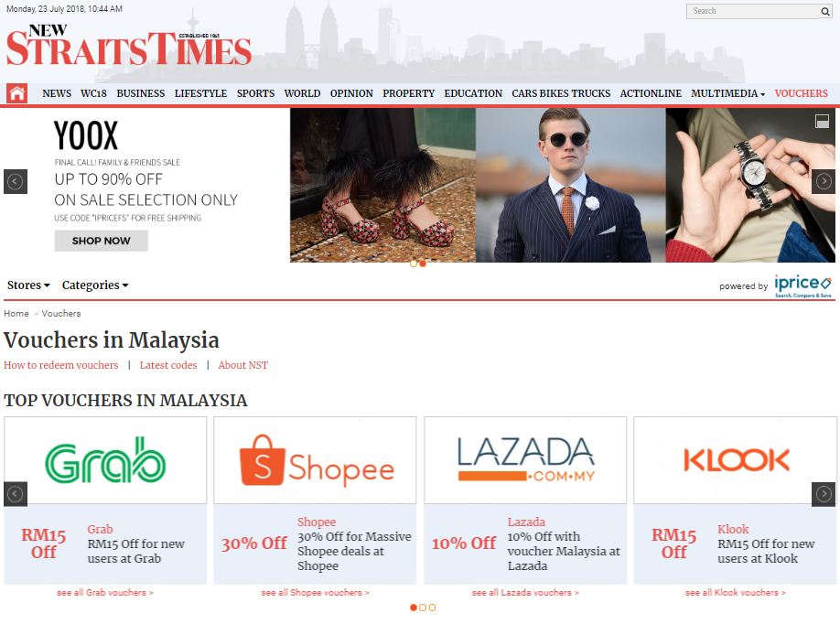Focus the Search input field

pos(753,11)
